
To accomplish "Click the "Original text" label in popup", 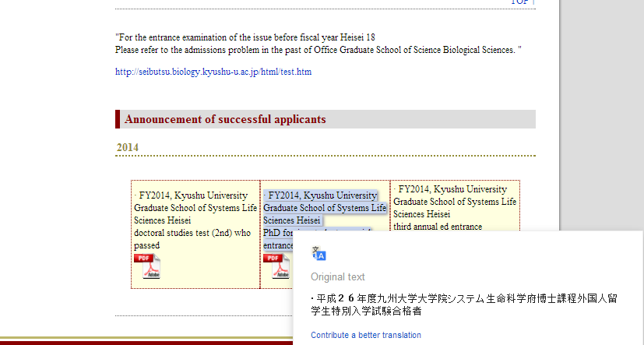I will coord(337,276).
